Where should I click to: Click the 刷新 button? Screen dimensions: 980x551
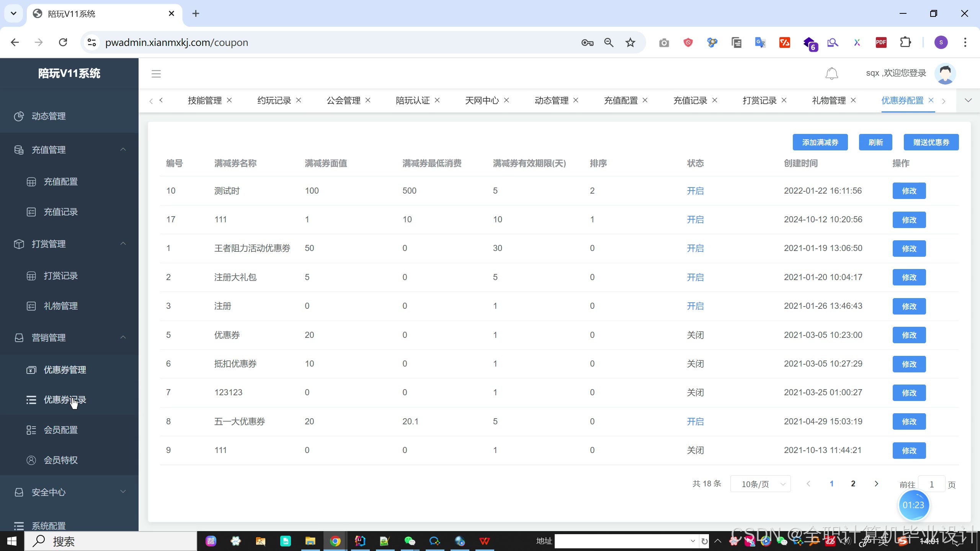(875, 142)
